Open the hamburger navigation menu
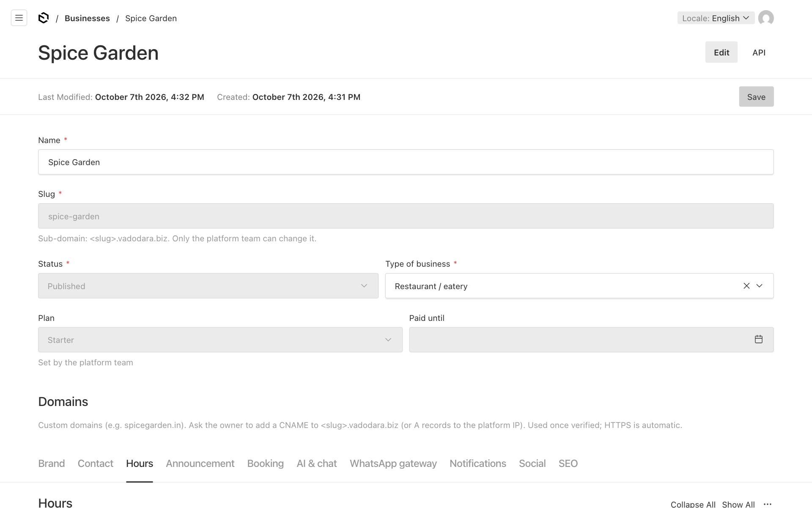This screenshot has width=812, height=508. point(19,18)
